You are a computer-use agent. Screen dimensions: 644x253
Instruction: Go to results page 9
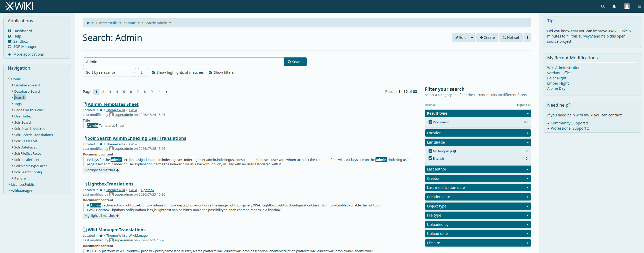(x=152, y=92)
